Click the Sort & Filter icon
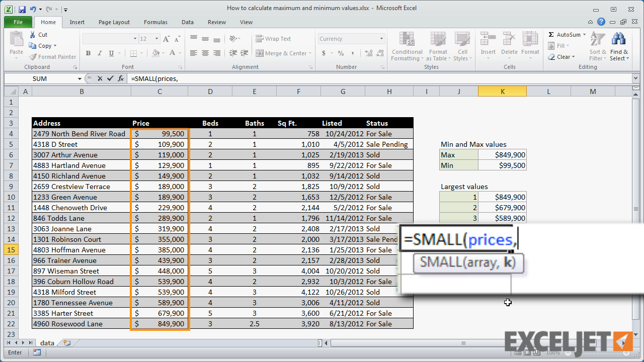The width and height of the screenshot is (644, 362). coord(598,46)
